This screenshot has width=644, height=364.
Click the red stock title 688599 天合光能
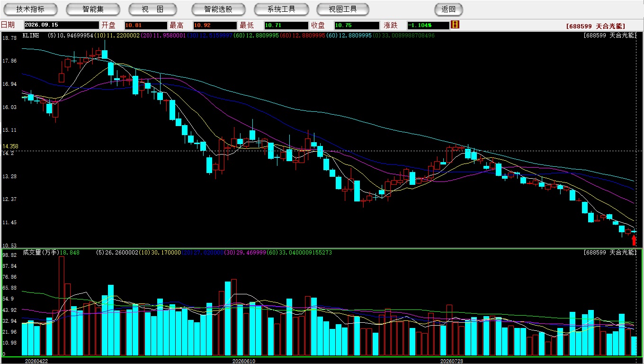pos(596,26)
